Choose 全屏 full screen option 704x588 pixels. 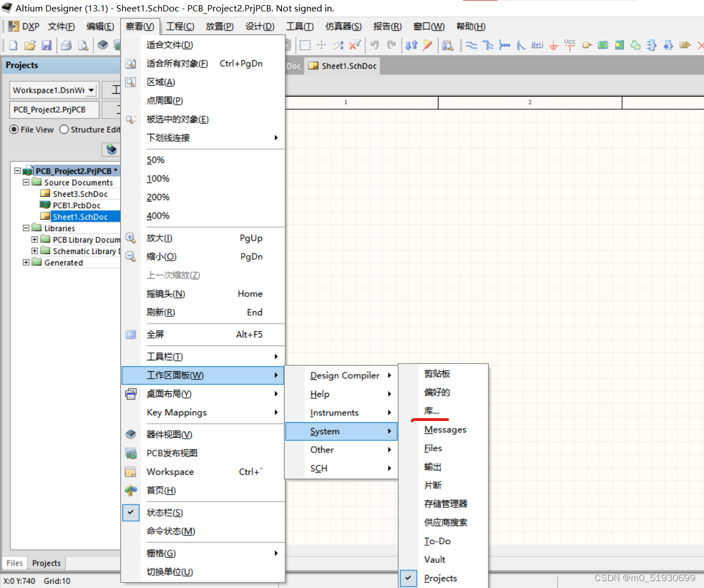click(x=203, y=335)
